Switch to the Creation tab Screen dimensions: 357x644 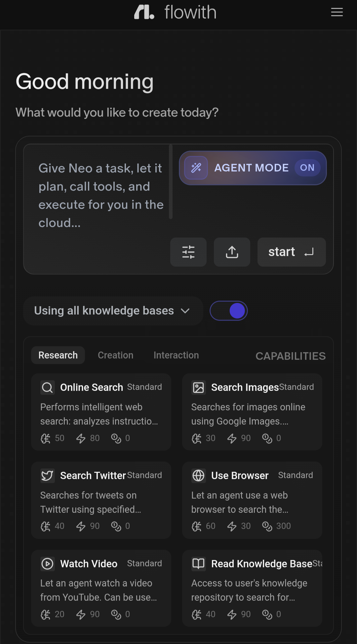[116, 355]
